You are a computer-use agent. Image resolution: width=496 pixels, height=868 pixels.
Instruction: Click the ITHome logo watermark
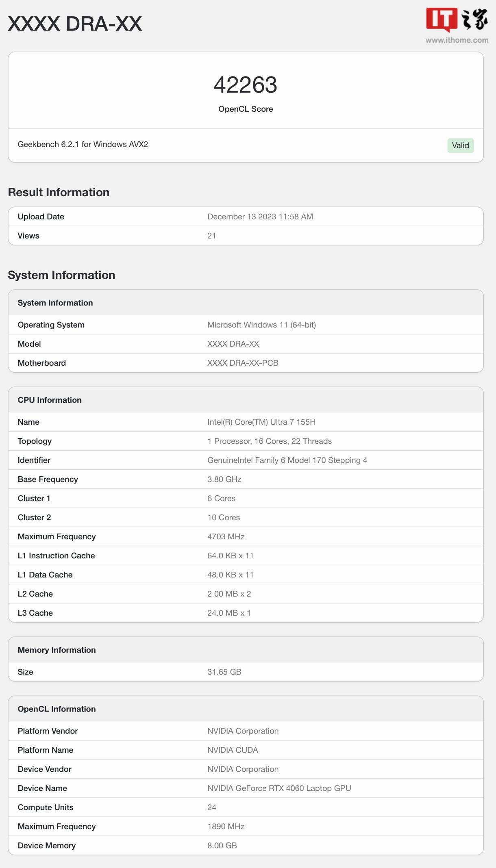pyautogui.click(x=457, y=20)
